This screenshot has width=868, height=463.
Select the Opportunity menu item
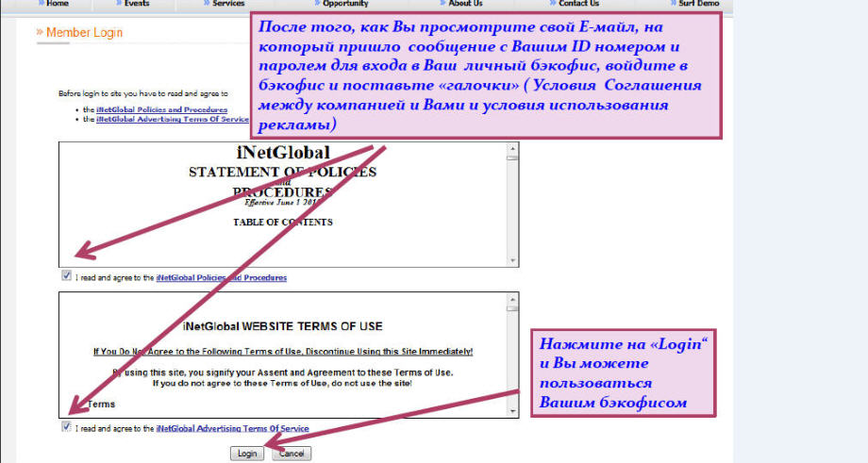[345, 4]
